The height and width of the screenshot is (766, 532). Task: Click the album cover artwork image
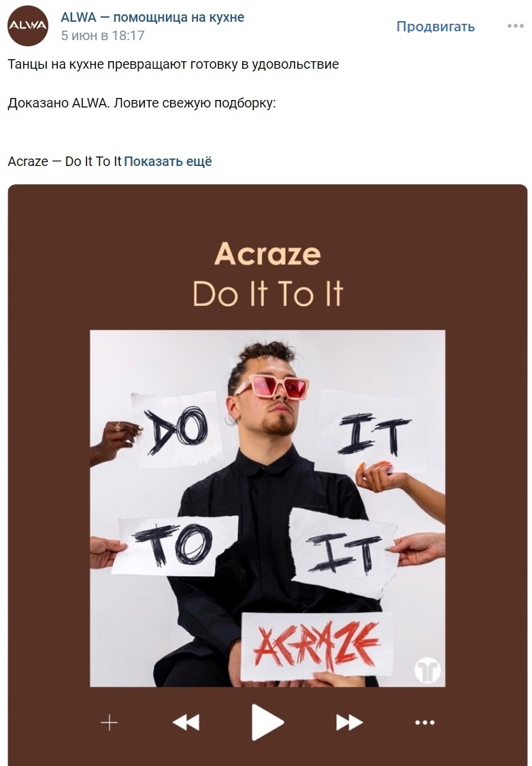click(x=267, y=508)
